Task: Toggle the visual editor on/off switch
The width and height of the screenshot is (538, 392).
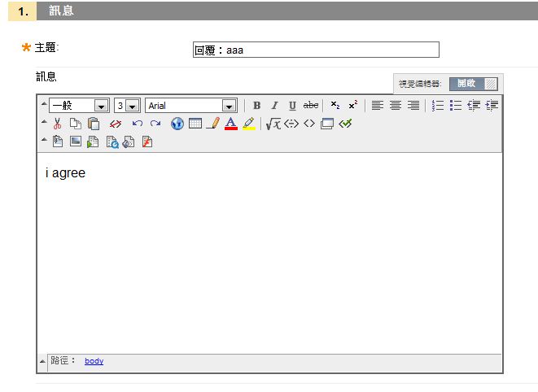Action: [474, 84]
